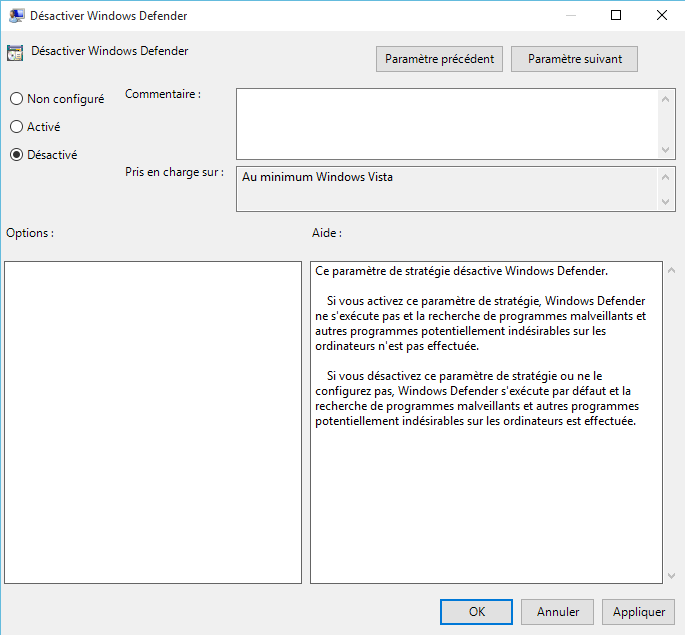Go to Paramètre précédent
Viewport: 685px width, 635px height.
(439, 59)
